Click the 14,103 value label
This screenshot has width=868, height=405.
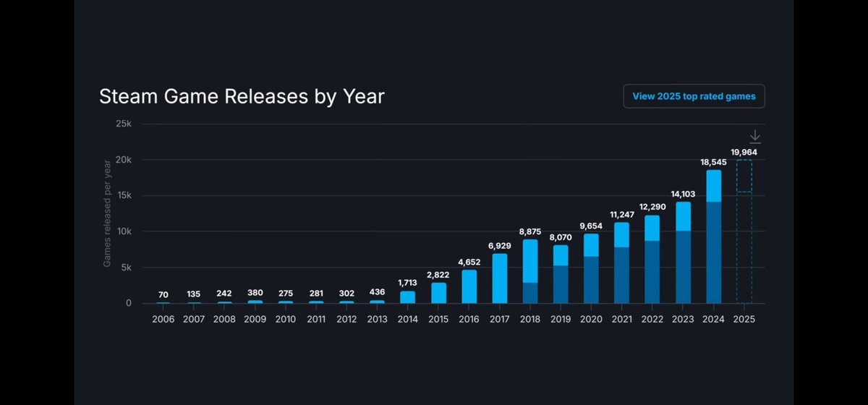(683, 194)
